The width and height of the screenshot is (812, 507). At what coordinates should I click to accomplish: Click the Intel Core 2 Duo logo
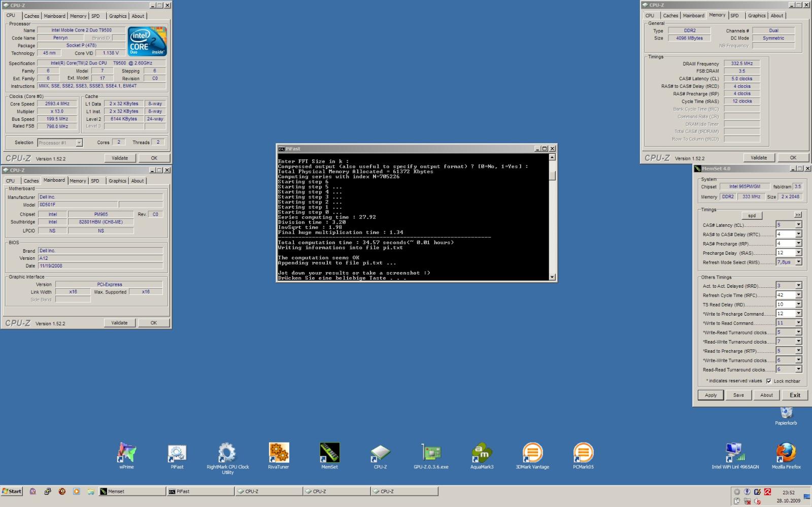[x=147, y=41]
